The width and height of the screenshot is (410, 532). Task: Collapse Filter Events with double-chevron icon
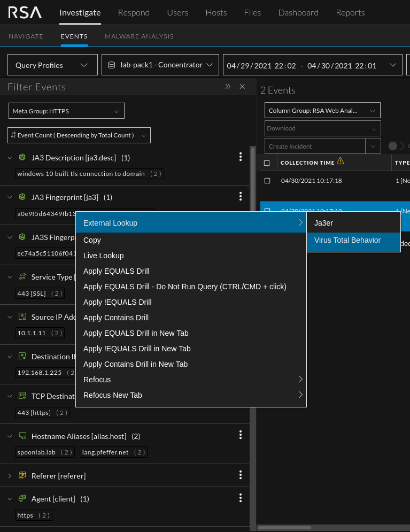228,87
